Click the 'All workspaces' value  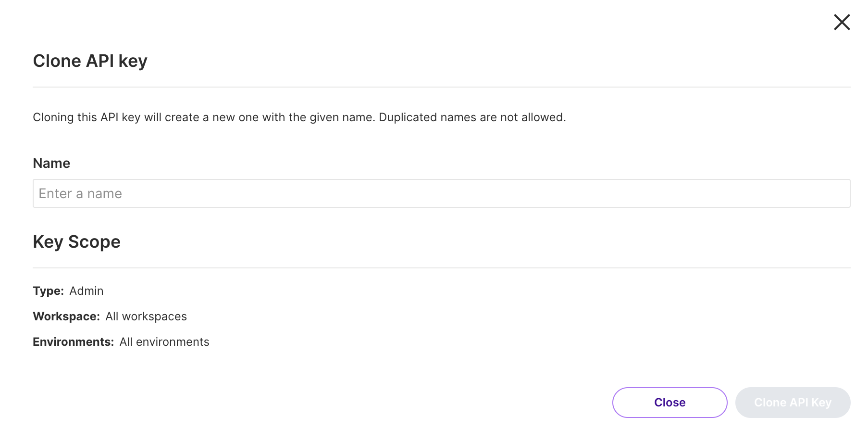click(x=146, y=316)
